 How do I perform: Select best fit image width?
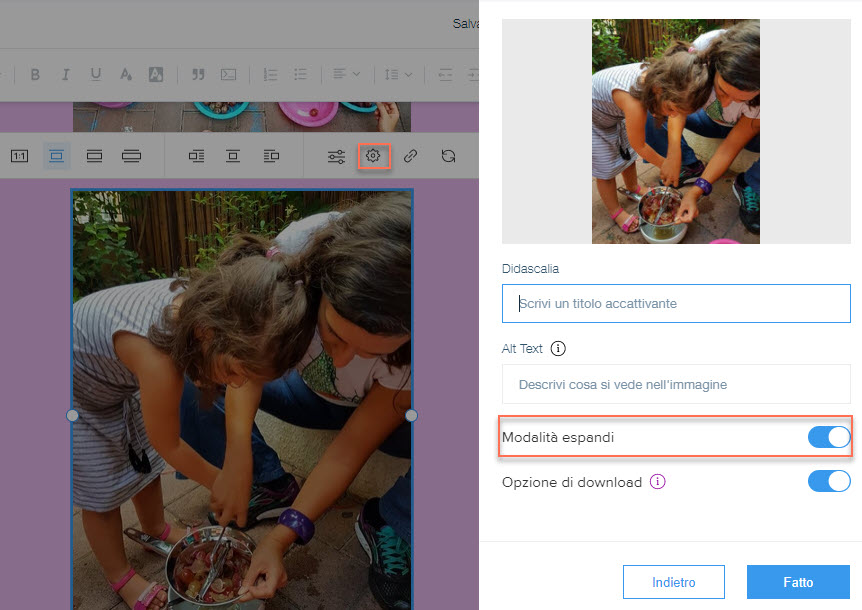[x=95, y=156]
